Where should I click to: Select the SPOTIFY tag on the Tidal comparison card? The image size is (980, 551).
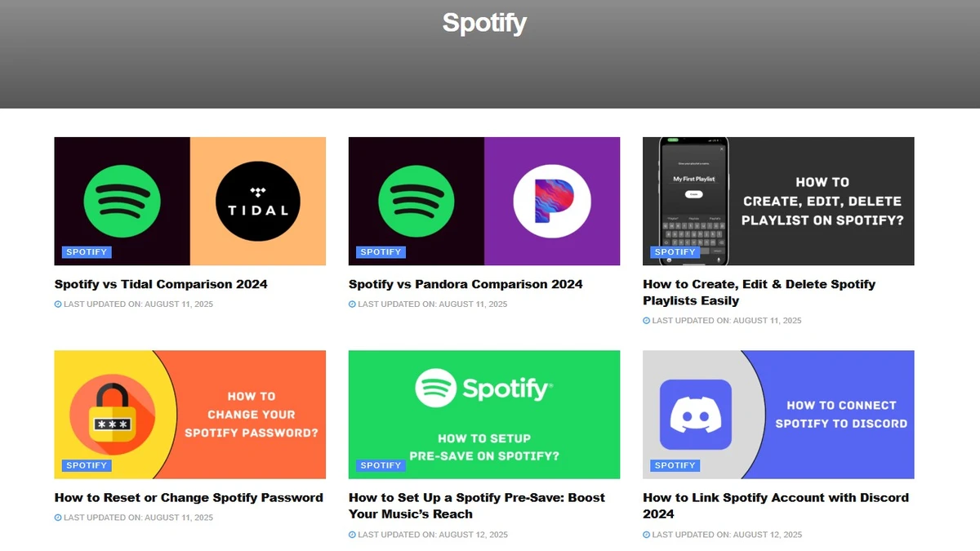pyautogui.click(x=86, y=251)
